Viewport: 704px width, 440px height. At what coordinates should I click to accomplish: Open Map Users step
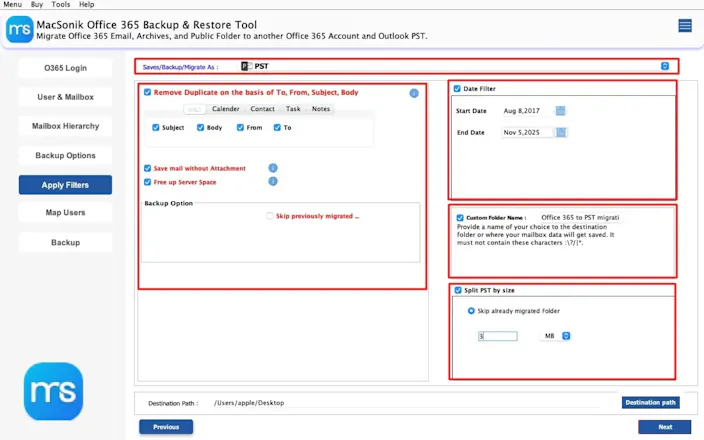[x=65, y=212]
